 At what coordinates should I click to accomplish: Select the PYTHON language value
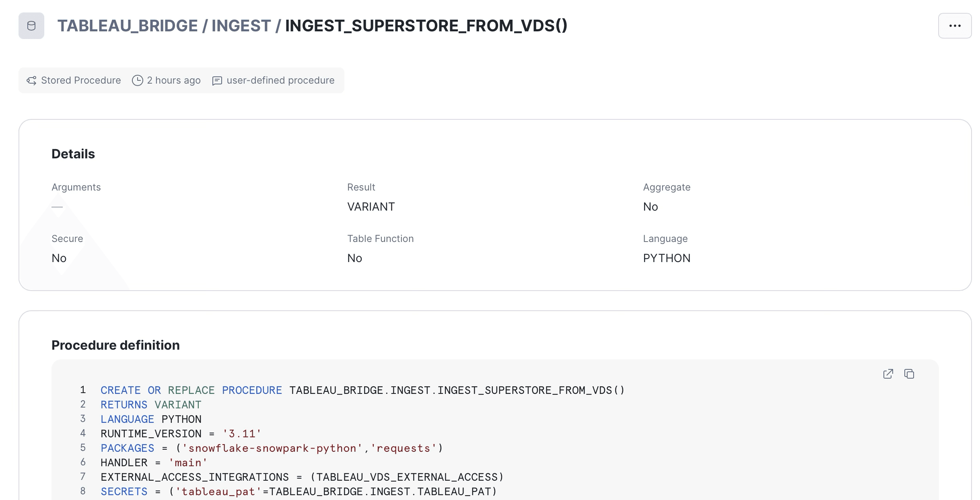[x=666, y=258]
